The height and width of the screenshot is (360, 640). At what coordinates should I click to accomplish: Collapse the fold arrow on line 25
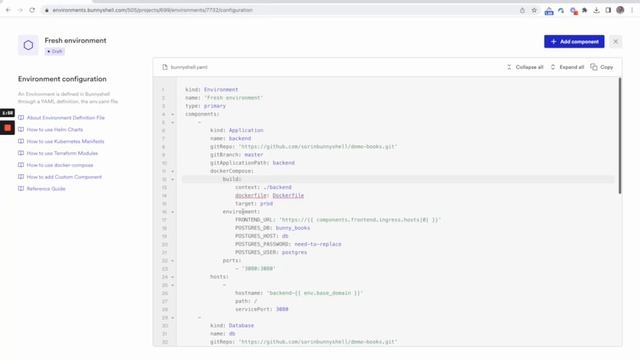(172, 285)
